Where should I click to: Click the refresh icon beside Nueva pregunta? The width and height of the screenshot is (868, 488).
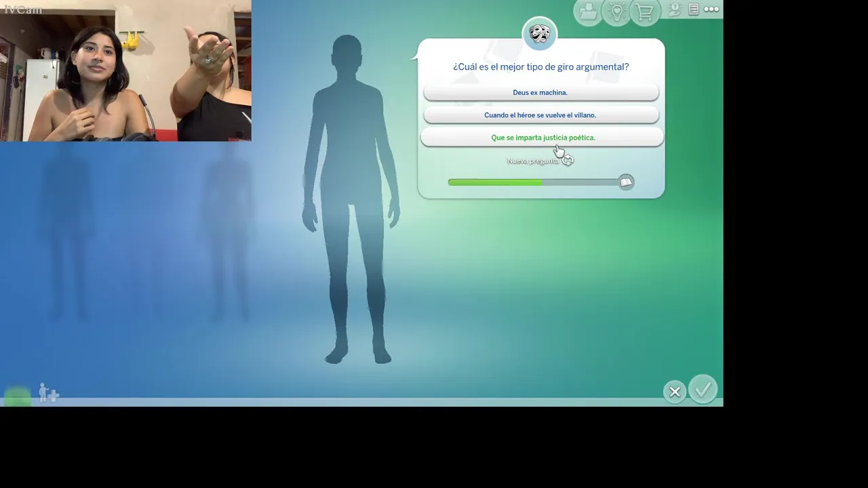pos(568,161)
